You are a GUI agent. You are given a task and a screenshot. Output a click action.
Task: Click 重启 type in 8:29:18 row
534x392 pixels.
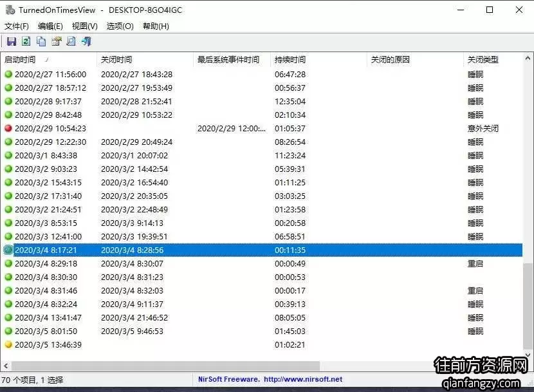tap(475, 263)
